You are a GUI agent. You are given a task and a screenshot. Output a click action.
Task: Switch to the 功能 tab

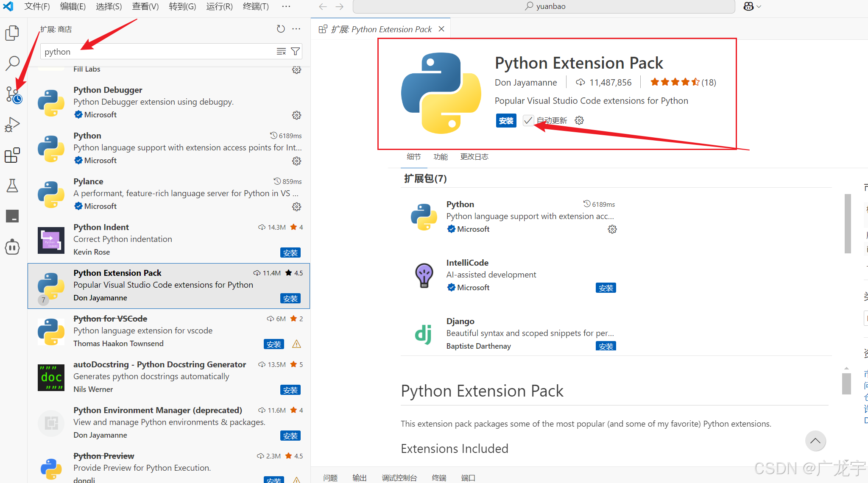(x=441, y=157)
